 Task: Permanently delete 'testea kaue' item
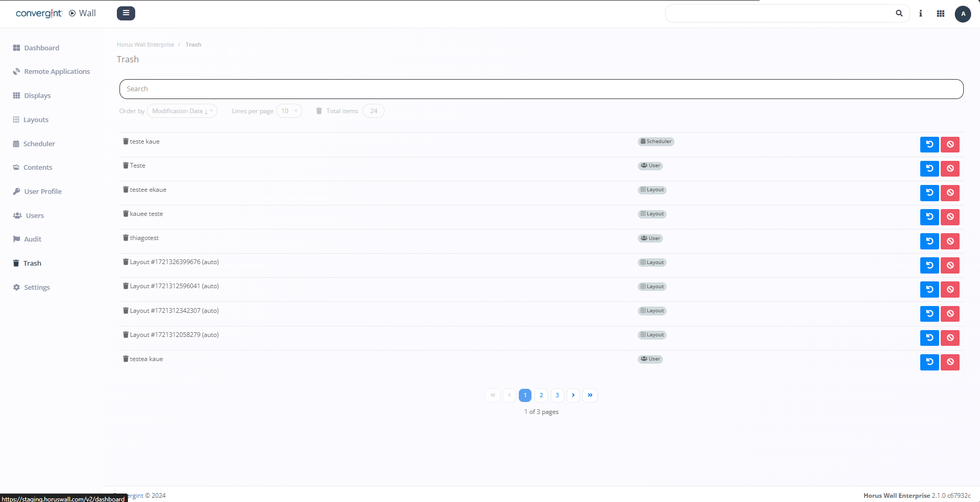click(x=950, y=362)
